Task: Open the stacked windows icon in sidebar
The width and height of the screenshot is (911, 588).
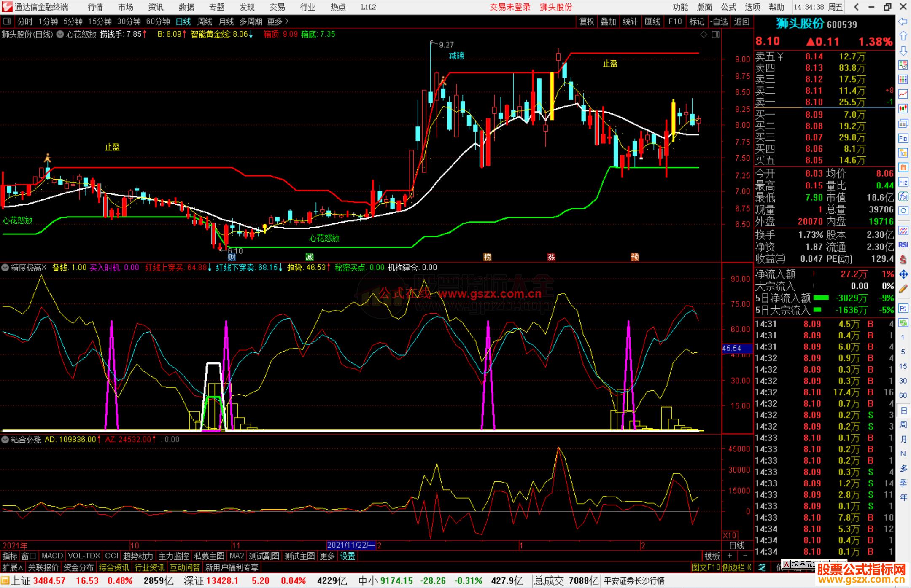Action: [x=903, y=124]
